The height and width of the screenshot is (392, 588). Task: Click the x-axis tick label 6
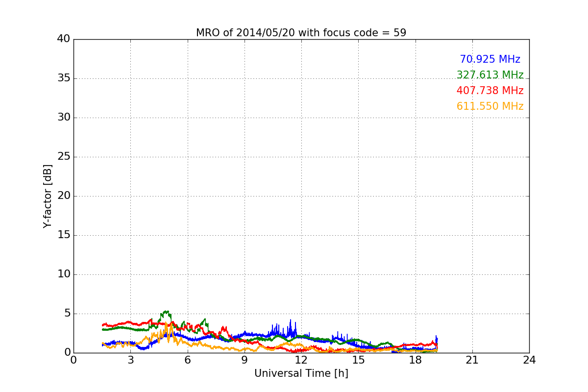click(187, 360)
